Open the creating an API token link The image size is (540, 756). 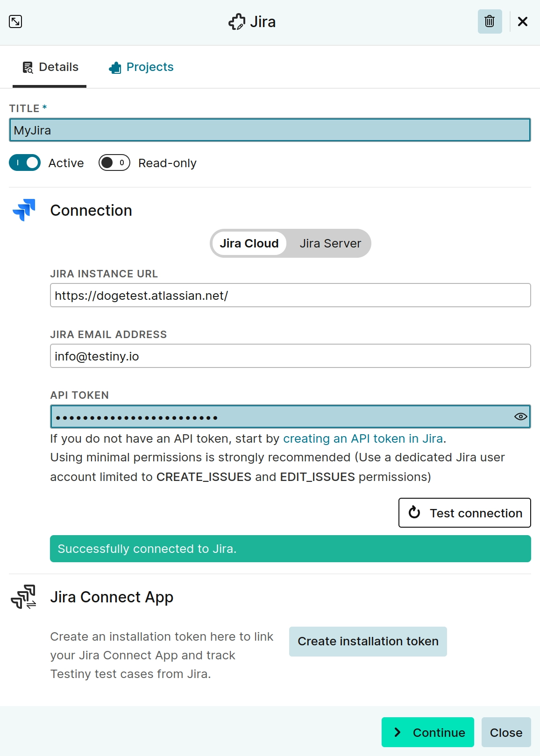[x=362, y=438]
